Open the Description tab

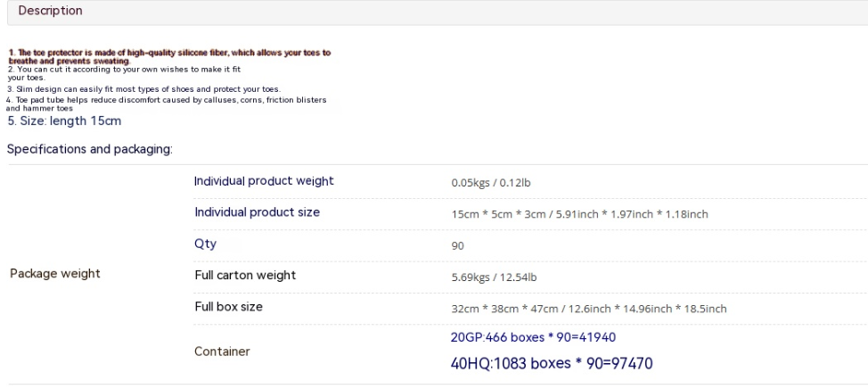pyautogui.click(x=50, y=12)
